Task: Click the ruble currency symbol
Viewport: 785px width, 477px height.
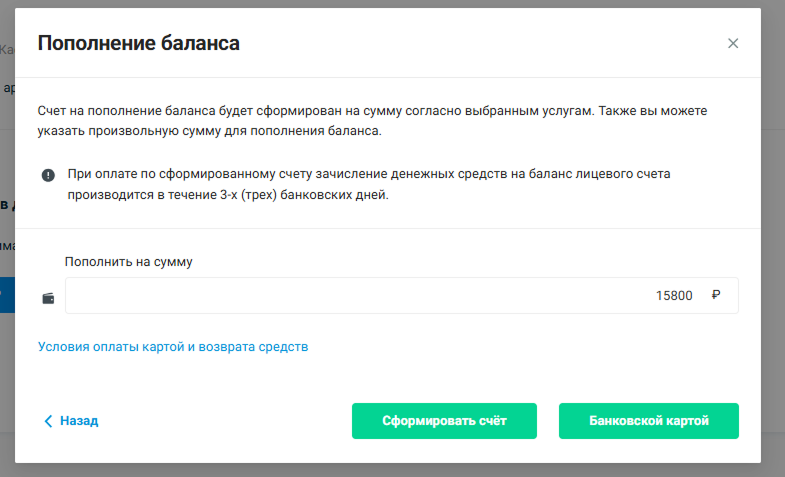Action: [x=716, y=295]
